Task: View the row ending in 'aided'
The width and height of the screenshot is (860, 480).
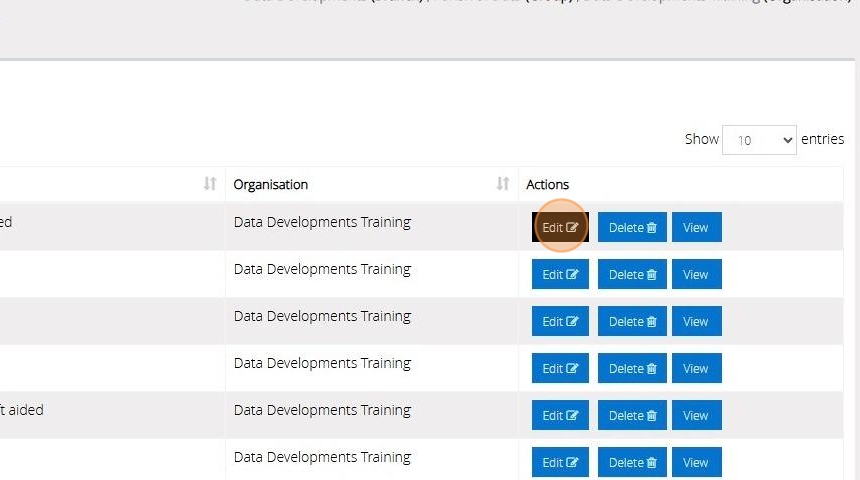Action: (697, 415)
